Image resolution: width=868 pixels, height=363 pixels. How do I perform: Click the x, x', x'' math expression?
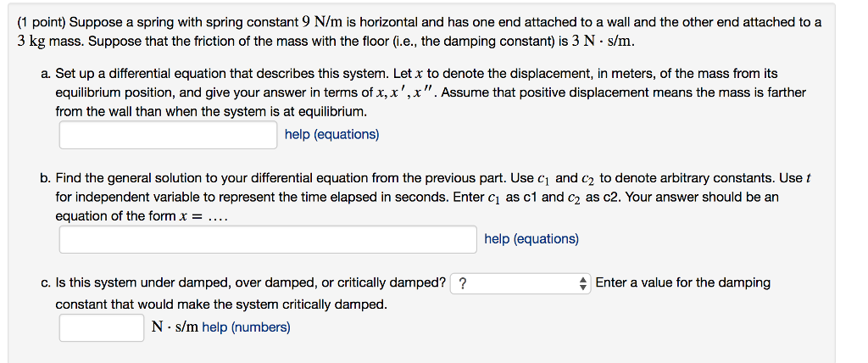(x=415, y=92)
